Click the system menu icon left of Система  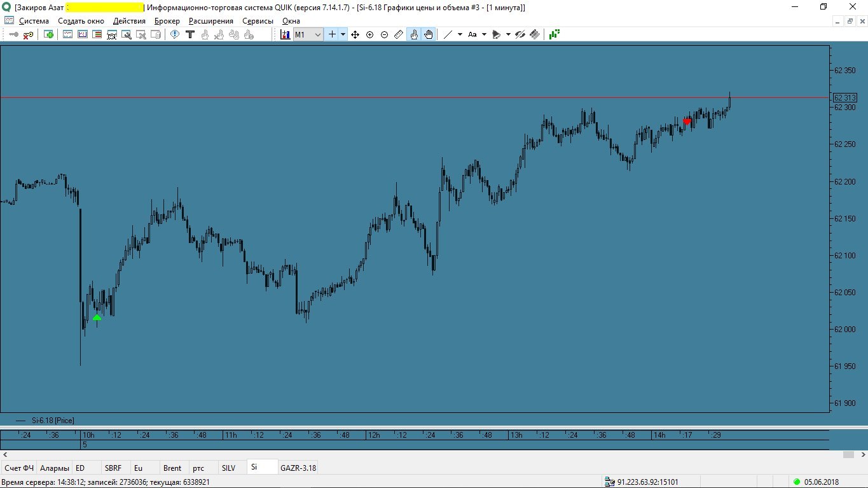tap(9, 20)
